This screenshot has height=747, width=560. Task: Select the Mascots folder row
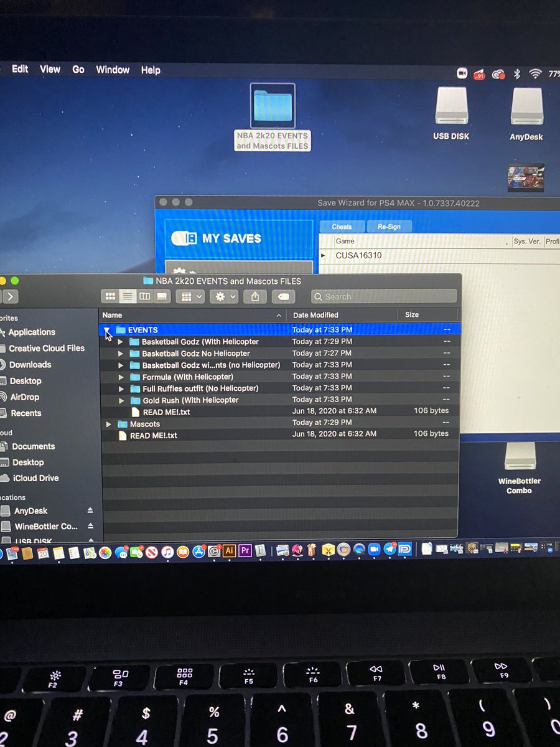tap(280, 424)
